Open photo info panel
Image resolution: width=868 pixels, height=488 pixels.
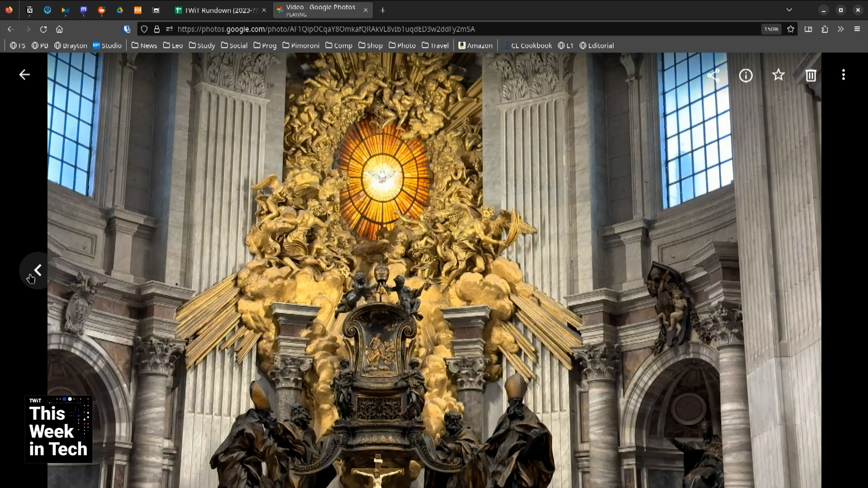(x=745, y=75)
